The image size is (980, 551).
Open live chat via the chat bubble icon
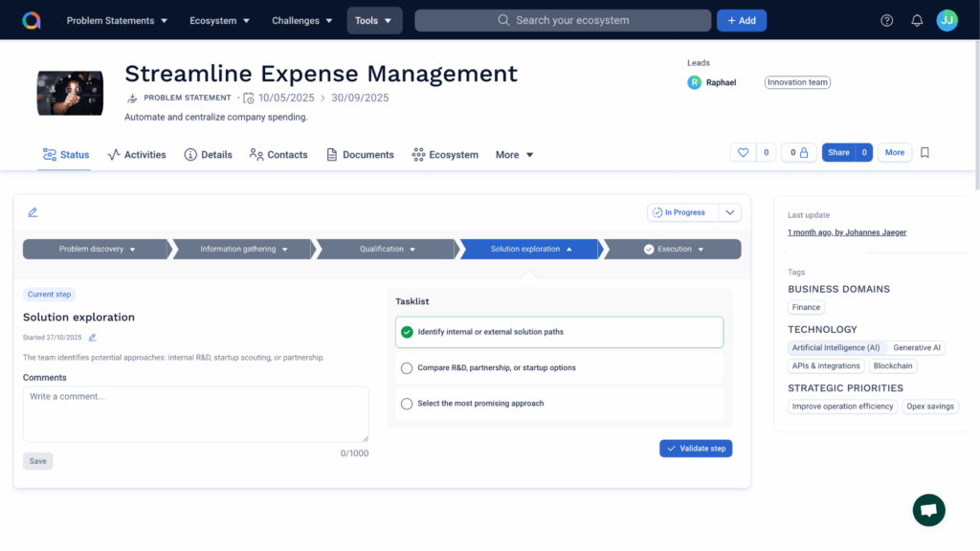[x=928, y=510]
